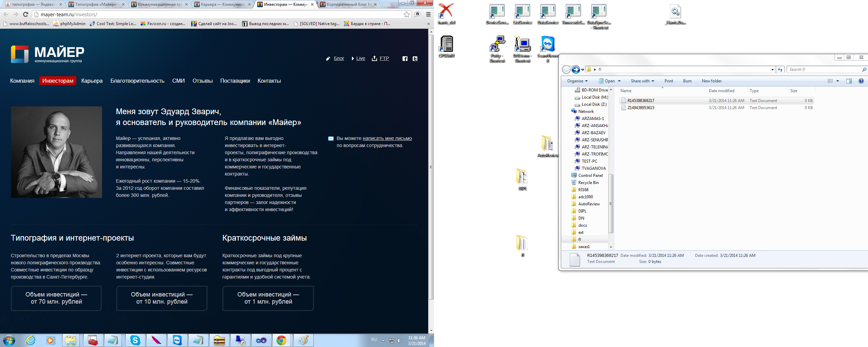Viewport: 868px width, 347px height.
Task: Click the Windows Start button
Action: [x=9, y=340]
